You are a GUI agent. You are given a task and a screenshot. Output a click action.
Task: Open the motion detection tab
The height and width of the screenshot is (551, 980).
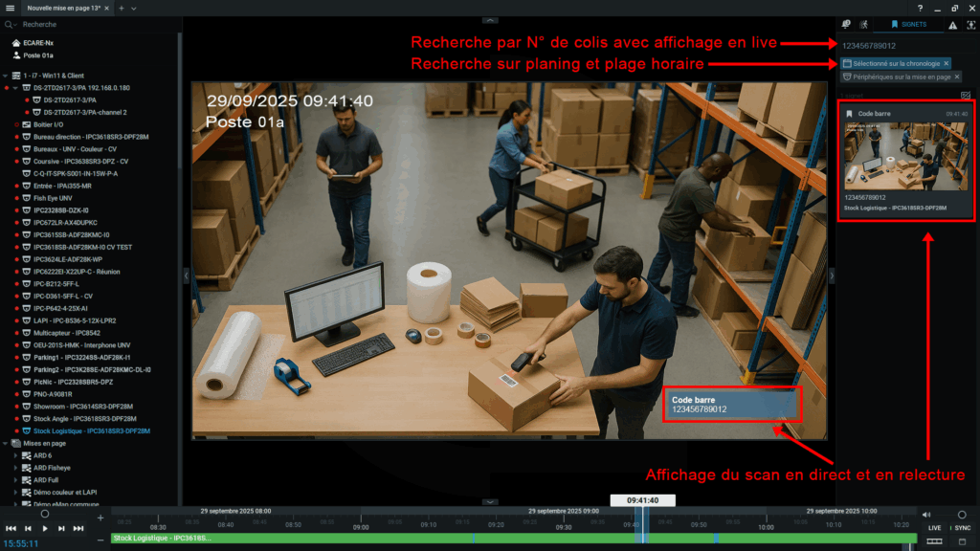coord(864,25)
